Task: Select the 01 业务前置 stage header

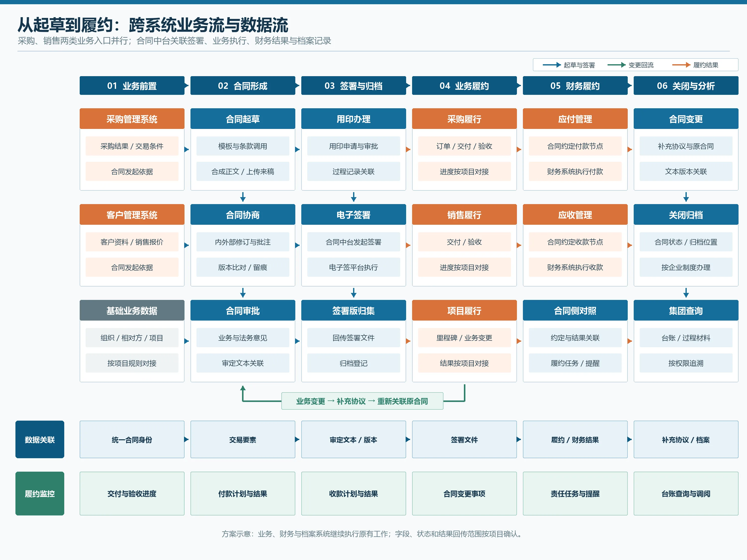Action: [x=132, y=86]
